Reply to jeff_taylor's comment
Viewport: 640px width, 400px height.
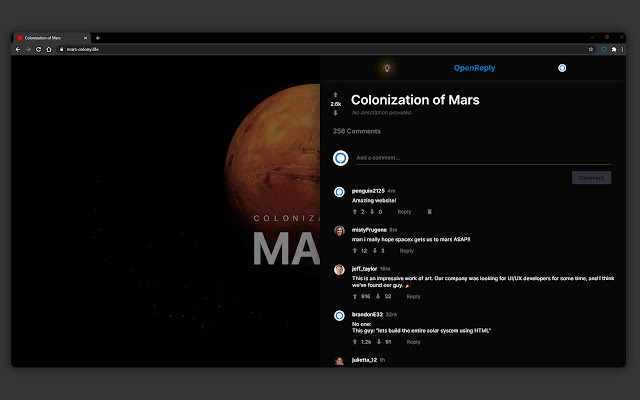[413, 296]
